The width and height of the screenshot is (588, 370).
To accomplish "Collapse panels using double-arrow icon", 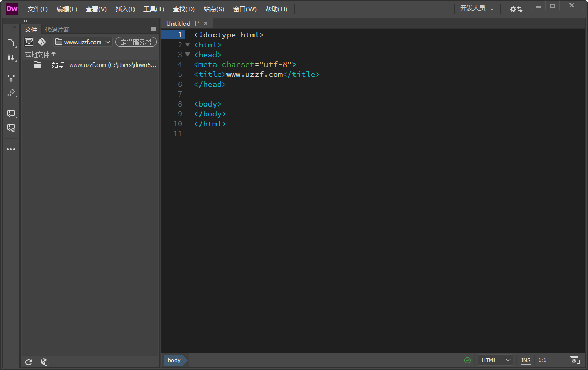I will tap(25, 21).
